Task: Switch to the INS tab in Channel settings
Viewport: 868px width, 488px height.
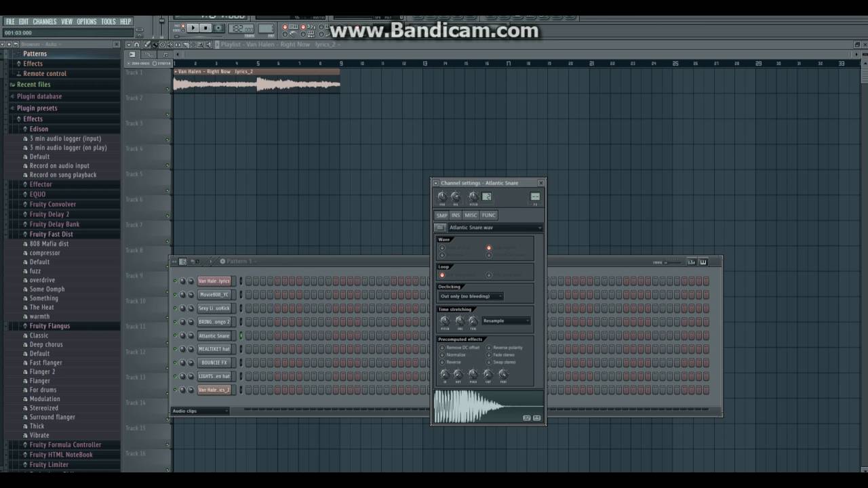Action: coord(456,215)
